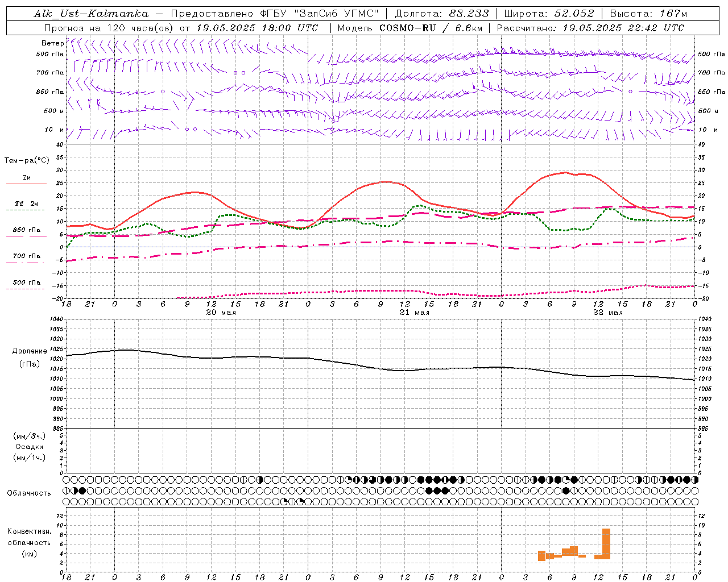Click the Облачность row label

point(29,493)
